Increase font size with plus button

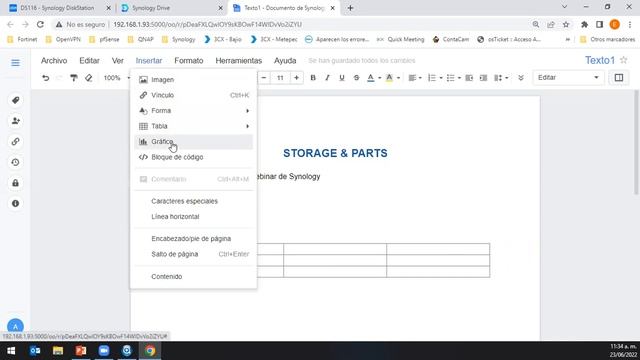pyautogui.click(x=296, y=78)
